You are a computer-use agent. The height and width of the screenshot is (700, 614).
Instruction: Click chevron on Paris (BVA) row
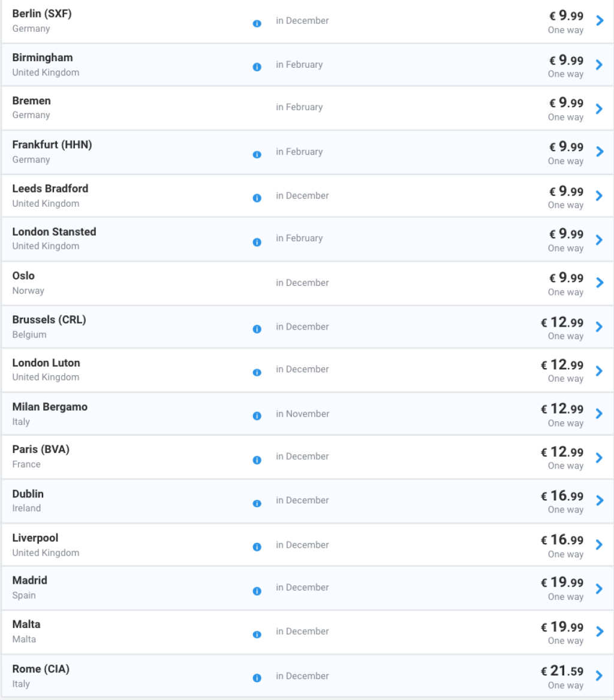coord(599,457)
